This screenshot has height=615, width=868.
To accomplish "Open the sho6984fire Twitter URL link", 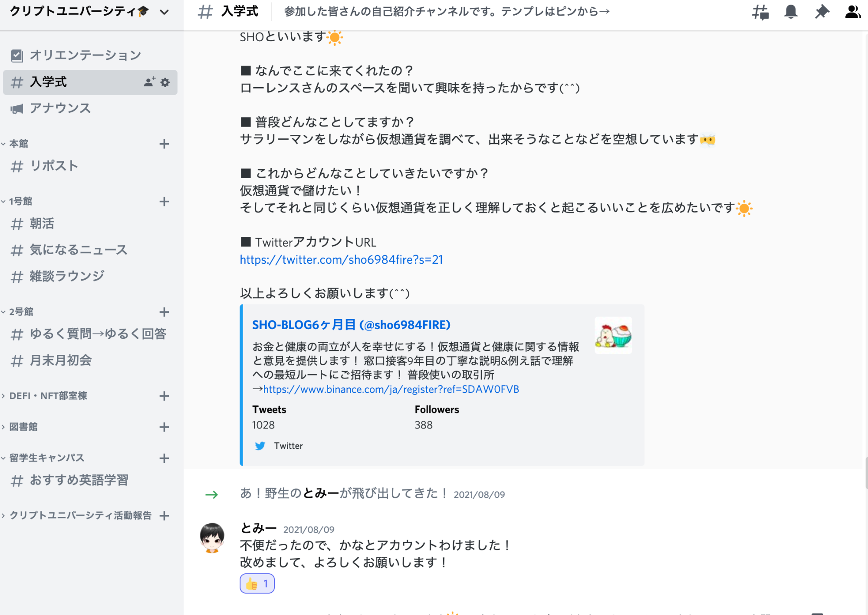I will [x=341, y=260].
